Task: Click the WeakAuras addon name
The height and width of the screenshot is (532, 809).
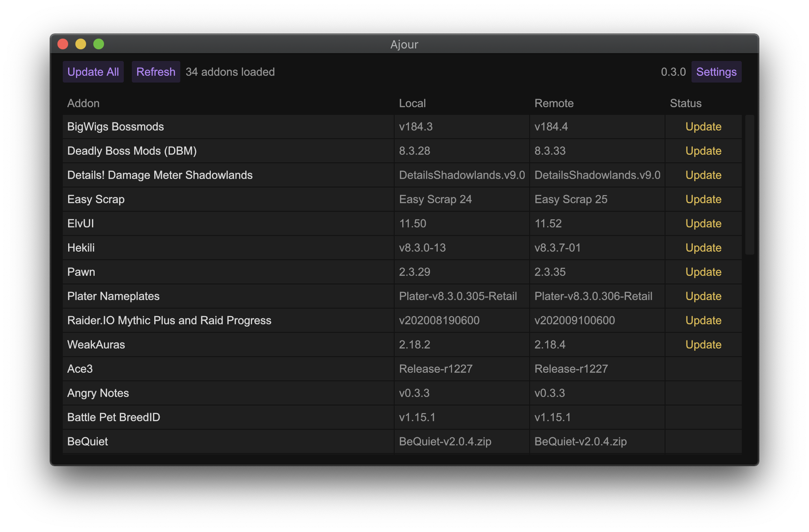Action: click(x=96, y=344)
